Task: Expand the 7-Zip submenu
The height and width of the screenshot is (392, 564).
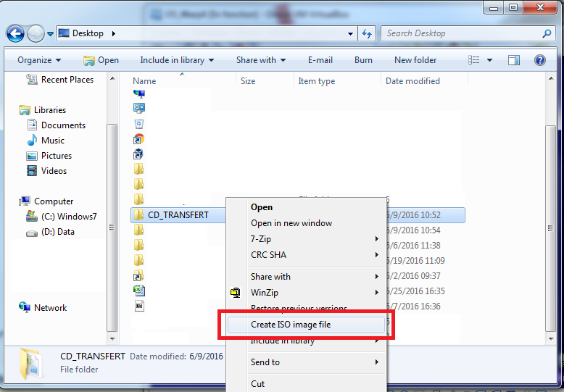Action: (x=313, y=239)
